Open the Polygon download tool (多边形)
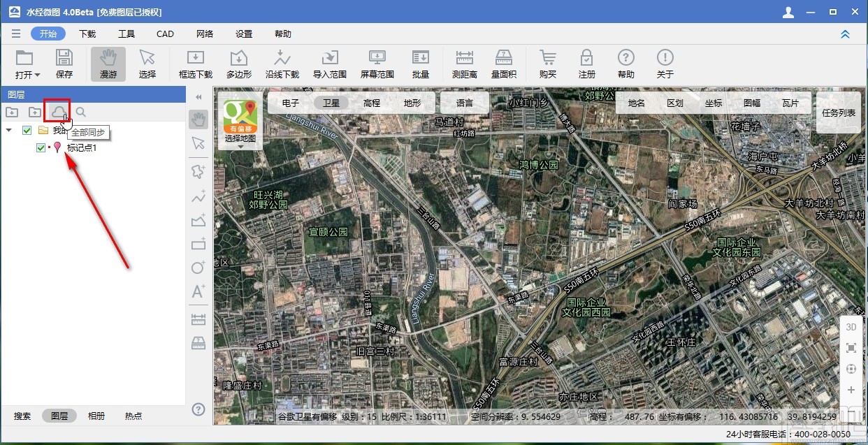 239,64
